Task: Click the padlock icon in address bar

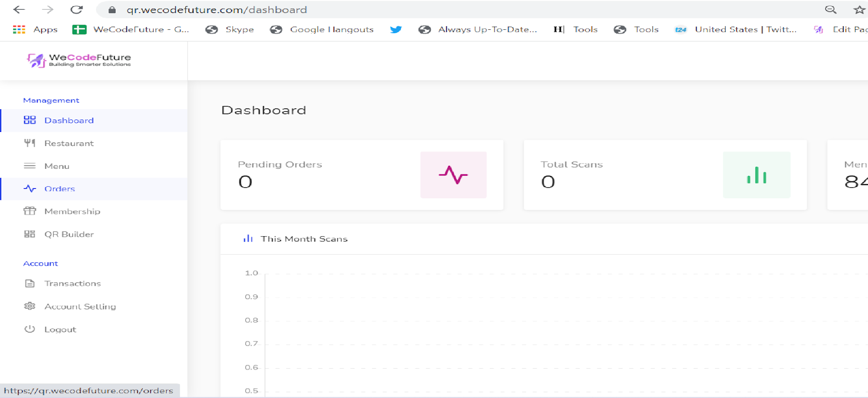Action: 112,10
